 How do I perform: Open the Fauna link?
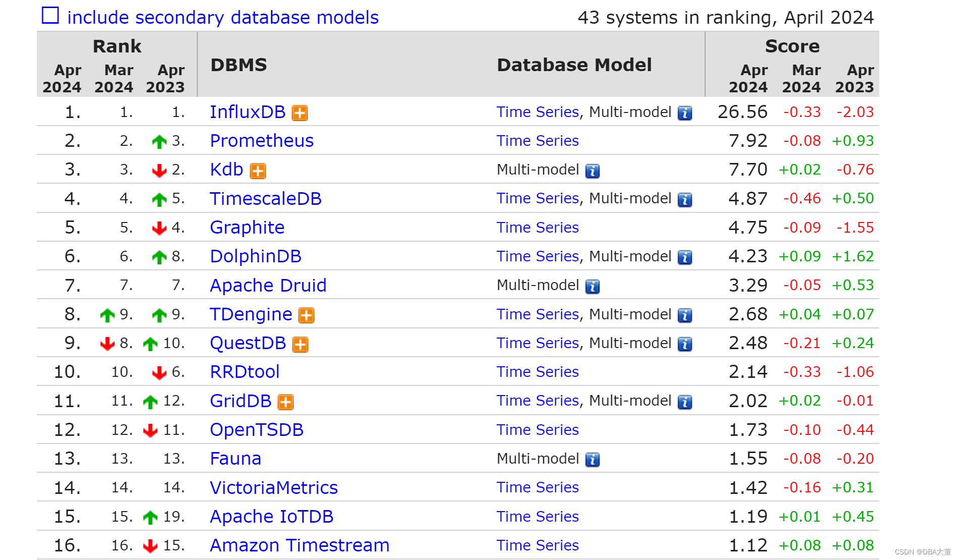(236, 459)
